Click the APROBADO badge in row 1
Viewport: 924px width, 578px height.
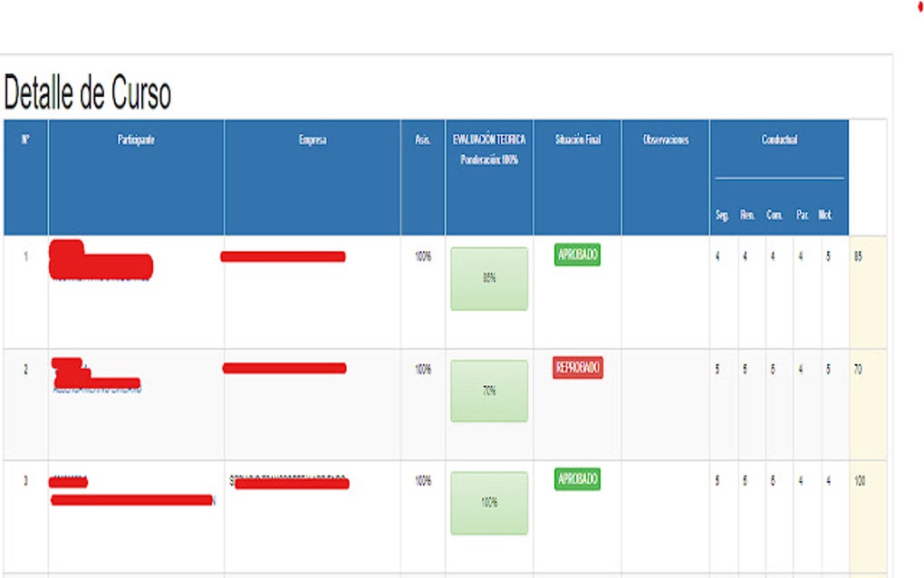(x=578, y=255)
